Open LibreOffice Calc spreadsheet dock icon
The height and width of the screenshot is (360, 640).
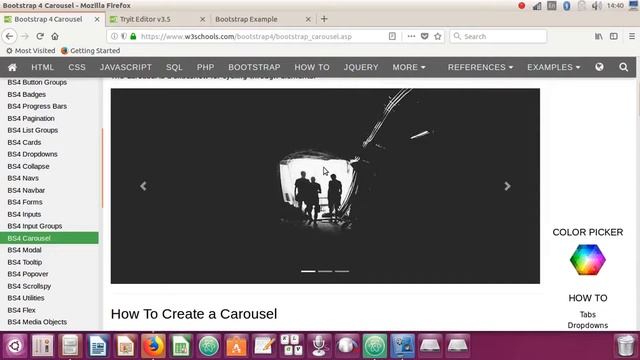pyautogui.click(x=181, y=346)
